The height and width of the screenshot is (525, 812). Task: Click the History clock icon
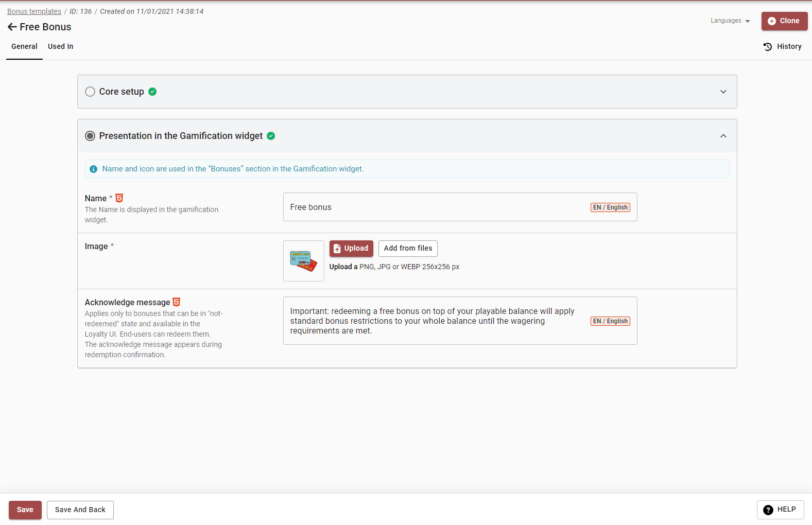coord(768,47)
